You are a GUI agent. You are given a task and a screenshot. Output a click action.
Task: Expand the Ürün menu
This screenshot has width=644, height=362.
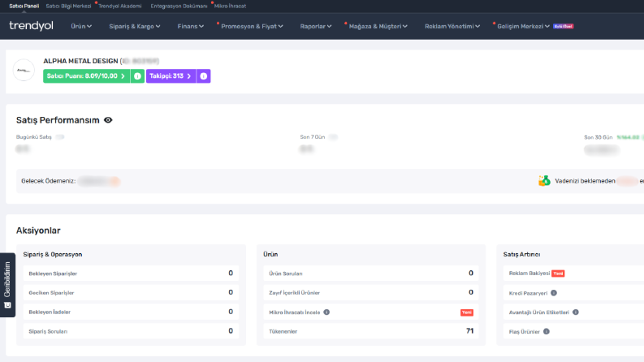tap(81, 26)
